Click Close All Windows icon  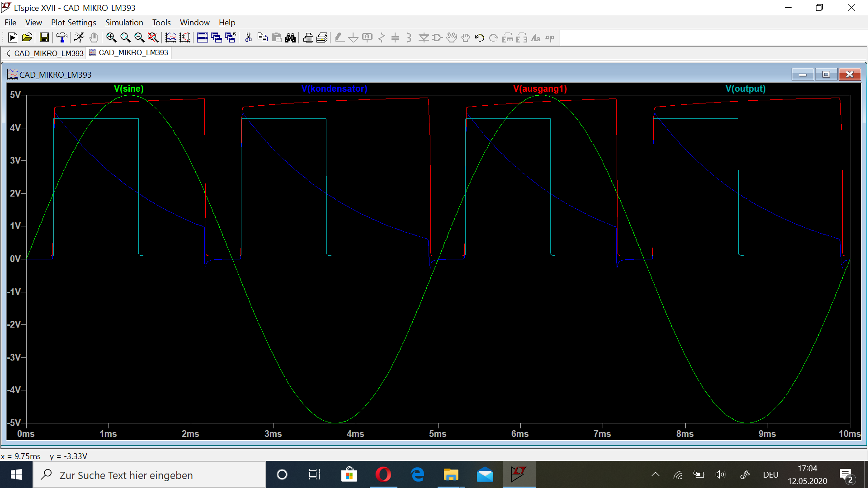point(231,38)
